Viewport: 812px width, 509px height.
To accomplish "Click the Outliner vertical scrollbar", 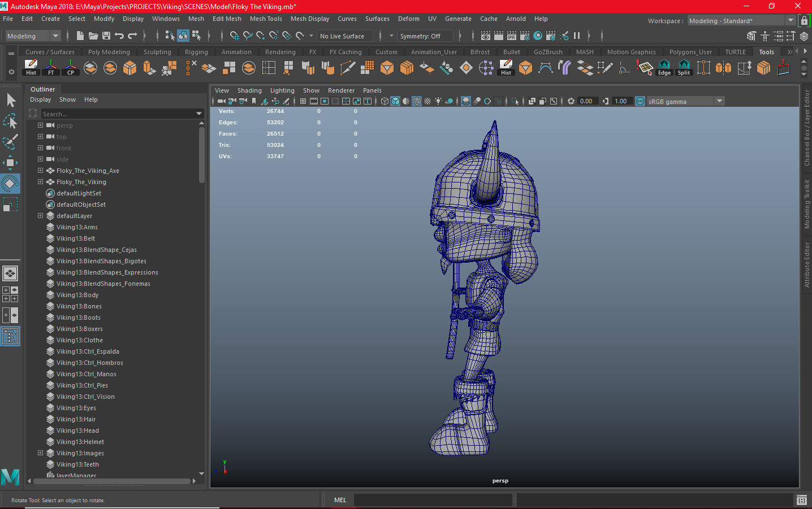I will (202, 155).
